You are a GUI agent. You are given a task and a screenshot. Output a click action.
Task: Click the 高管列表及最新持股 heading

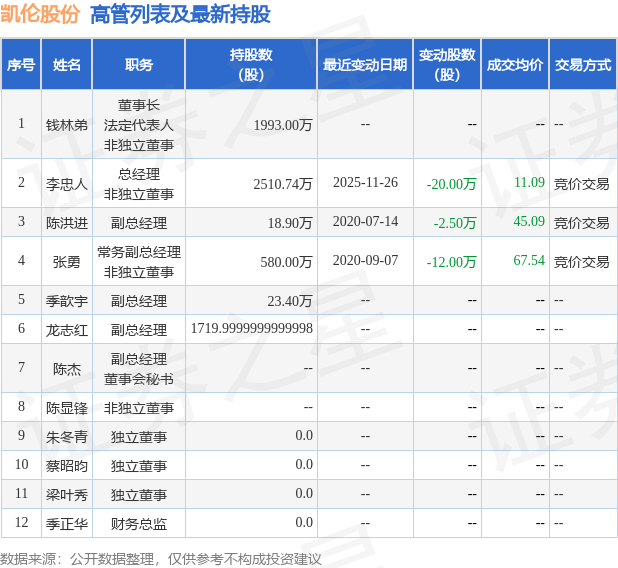coord(180,15)
